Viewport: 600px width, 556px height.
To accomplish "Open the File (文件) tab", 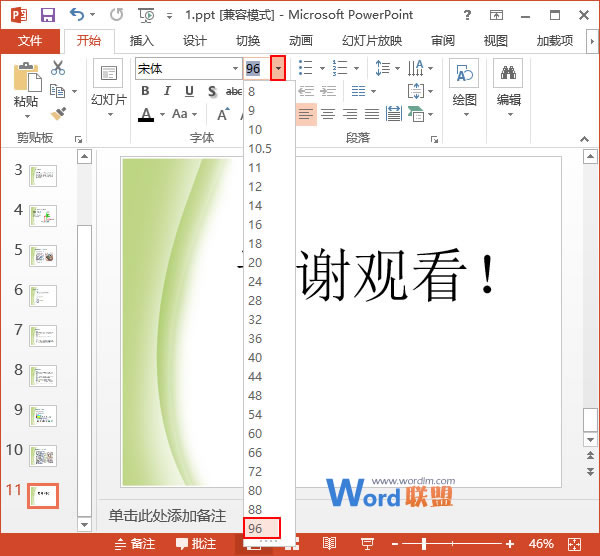I will (x=30, y=41).
